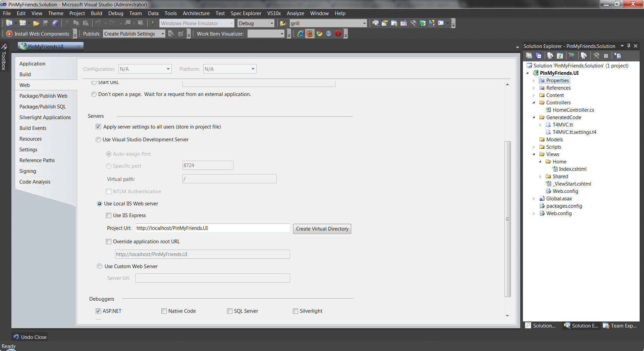Open the Platform N/A dropdown
The height and width of the screenshot is (351, 644).
(x=230, y=69)
